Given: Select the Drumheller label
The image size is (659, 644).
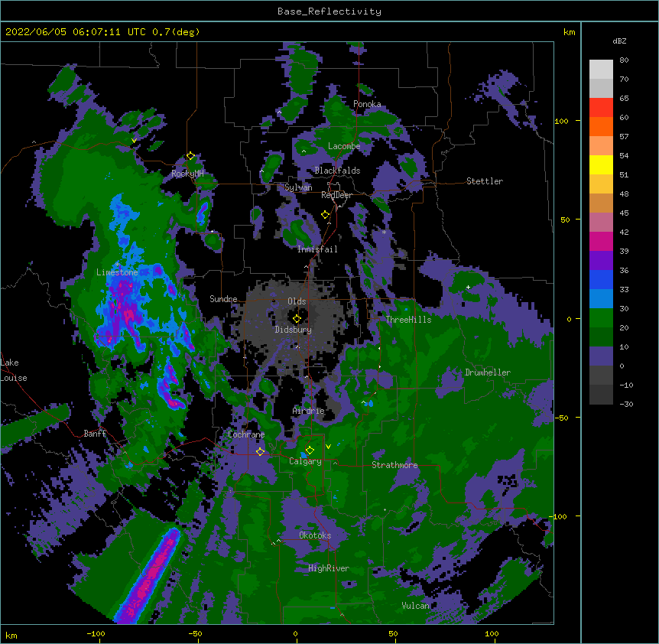Looking at the screenshot, I should click(x=488, y=372).
